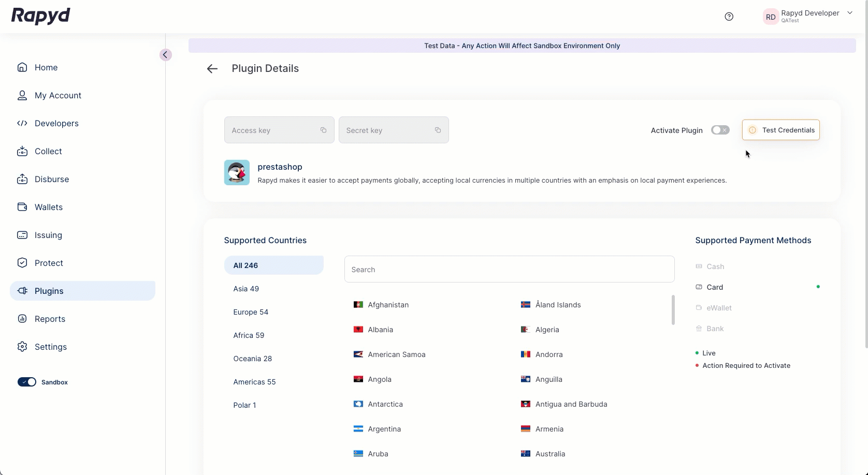Click the Test Credentials button
The height and width of the screenshot is (475, 868).
pos(780,130)
